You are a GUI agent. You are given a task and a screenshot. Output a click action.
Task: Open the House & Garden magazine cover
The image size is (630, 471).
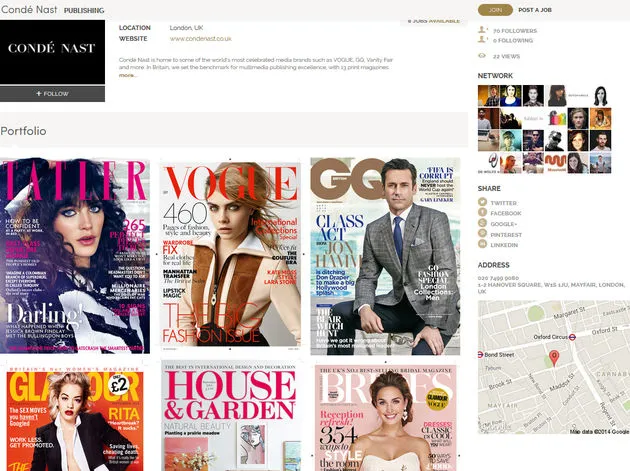[231, 418]
